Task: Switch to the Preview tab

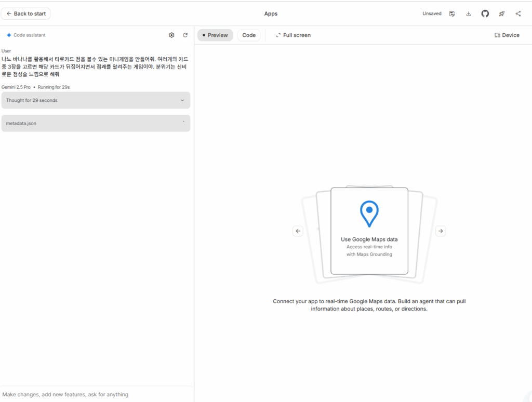Action: point(215,35)
